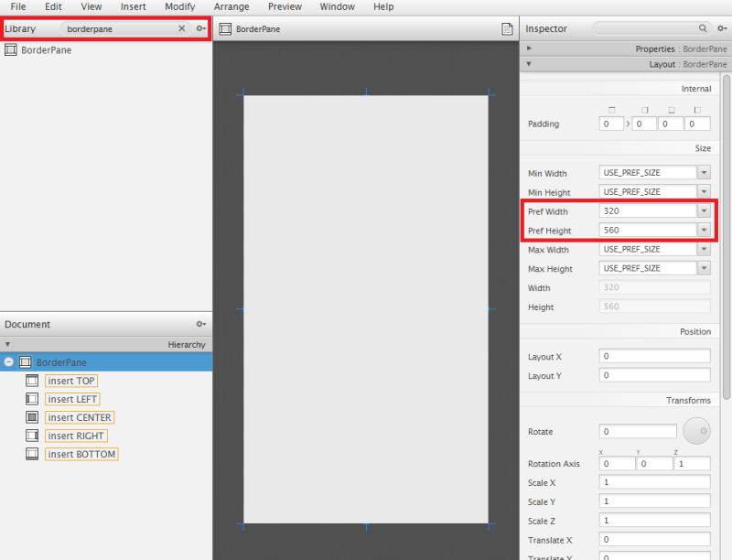The width and height of the screenshot is (732, 560).
Task: Select the insert TOP placeholder label
Action: (x=71, y=381)
